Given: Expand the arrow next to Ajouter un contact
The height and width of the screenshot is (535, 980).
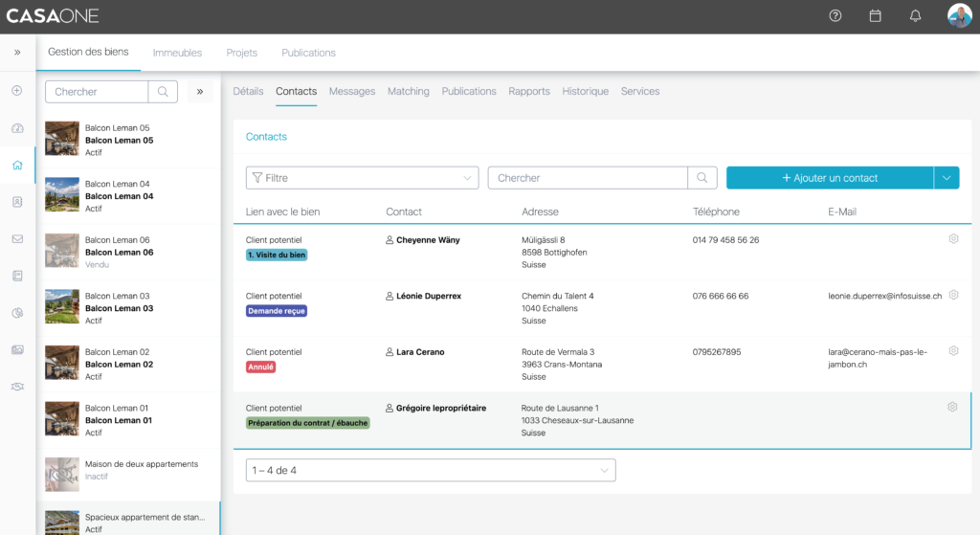Looking at the screenshot, I should point(947,178).
